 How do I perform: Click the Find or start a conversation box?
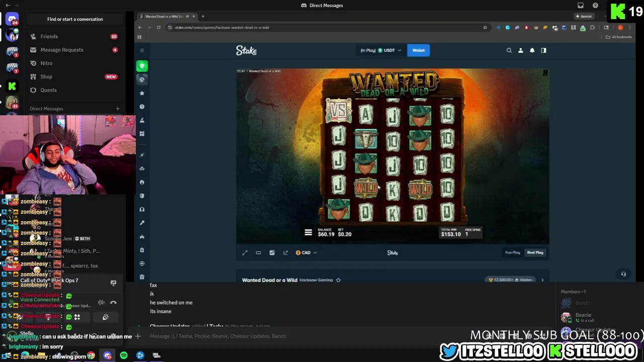[x=75, y=19]
